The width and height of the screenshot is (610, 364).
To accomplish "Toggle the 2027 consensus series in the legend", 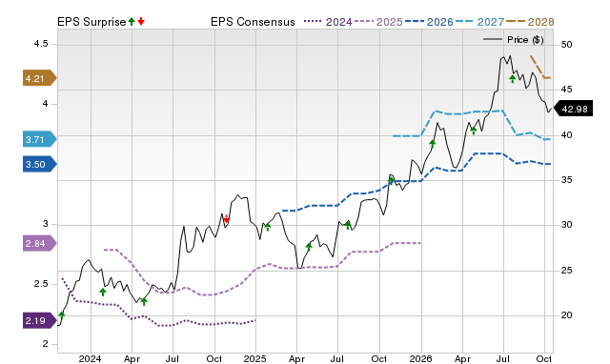I will [479, 22].
